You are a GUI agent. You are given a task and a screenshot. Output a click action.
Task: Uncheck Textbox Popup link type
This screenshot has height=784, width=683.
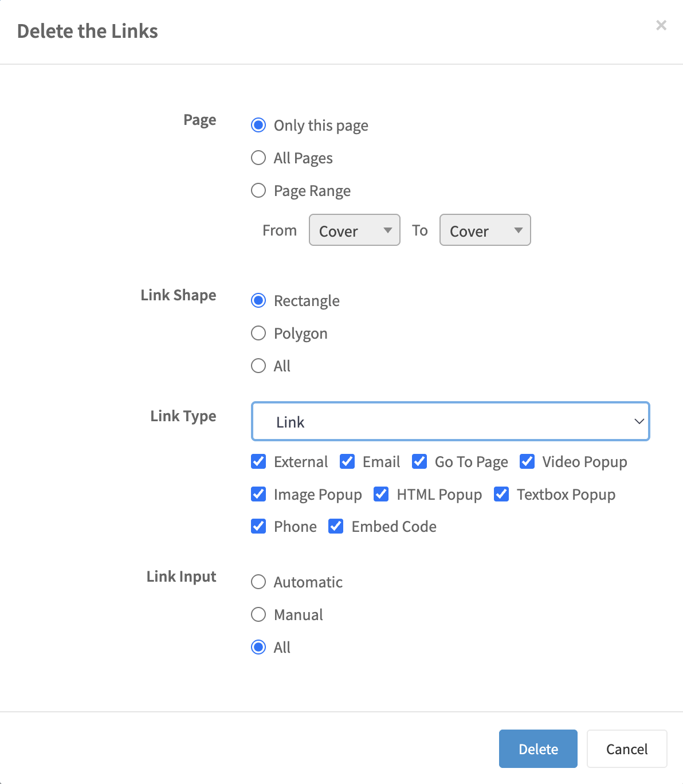(x=501, y=494)
